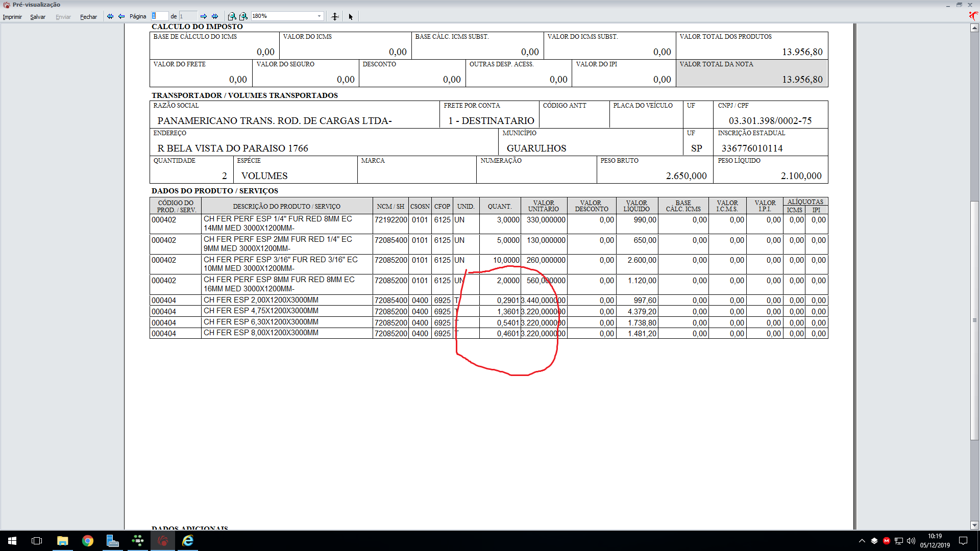The image size is (980, 551).
Task: Click the peso bruto value 2.650,000
Action: (686, 176)
